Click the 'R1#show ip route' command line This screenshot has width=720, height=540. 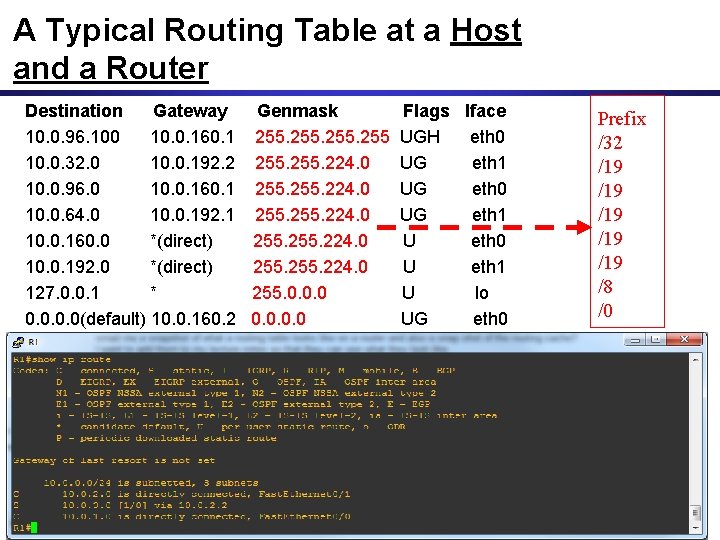[x=62, y=360]
